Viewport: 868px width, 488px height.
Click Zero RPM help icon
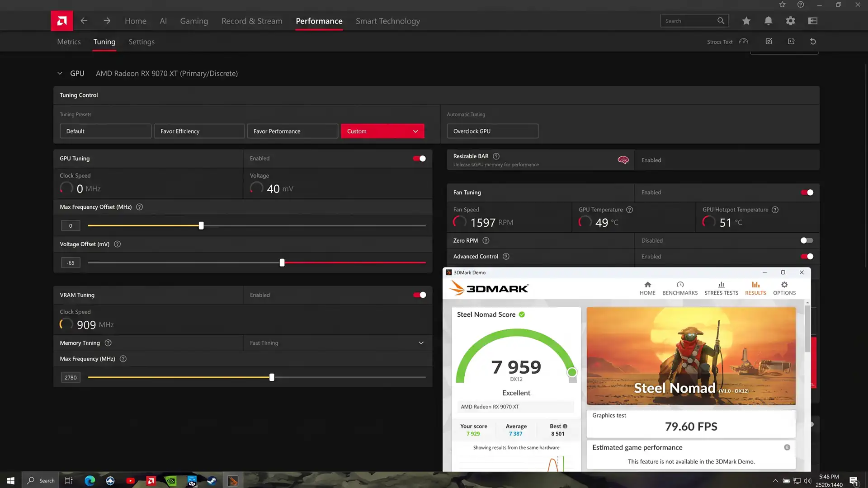486,241
